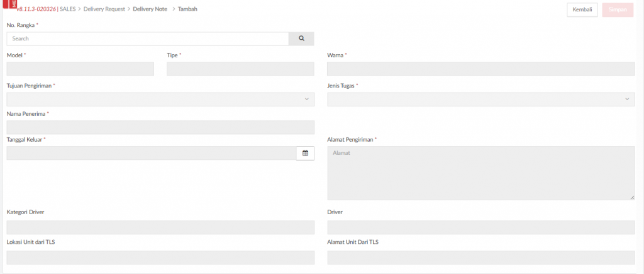Viewport: 644px width, 274px height.
Task: Select the Model input field
Action: tap(80, 69)
